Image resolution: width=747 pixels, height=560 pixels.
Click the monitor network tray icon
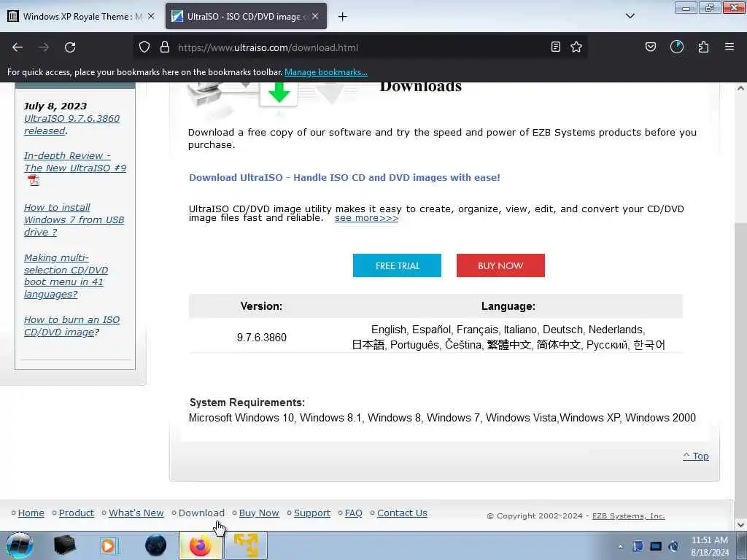point(656,546)
